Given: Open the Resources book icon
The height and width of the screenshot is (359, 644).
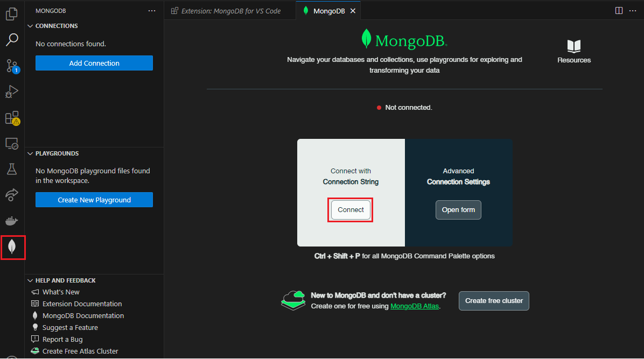Looking at the screenshot, I should tap(574, 46).
